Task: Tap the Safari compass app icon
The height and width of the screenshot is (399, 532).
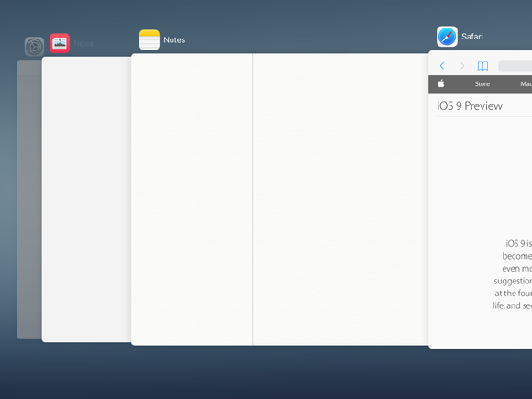Action: pos(447,37)
